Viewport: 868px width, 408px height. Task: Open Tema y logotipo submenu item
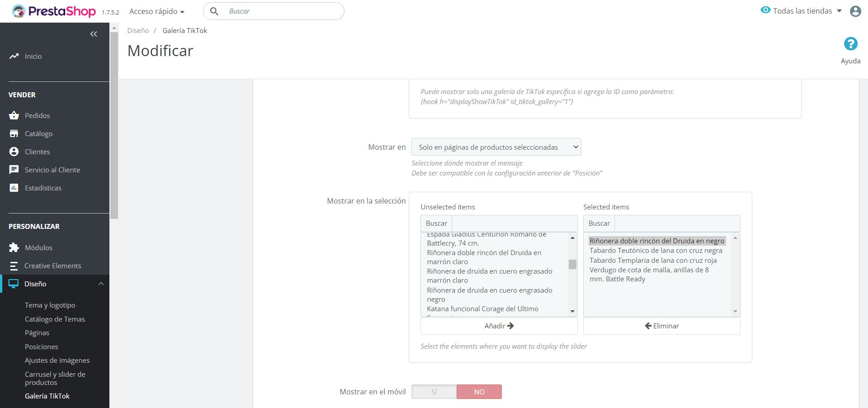(50, 305)
